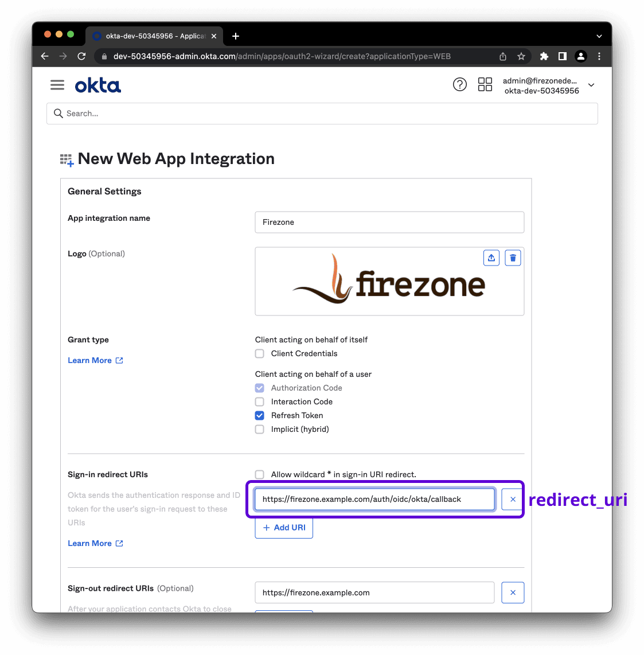Remove the sign-out redirect URI

pyautogui.click(x=513, y=592)
